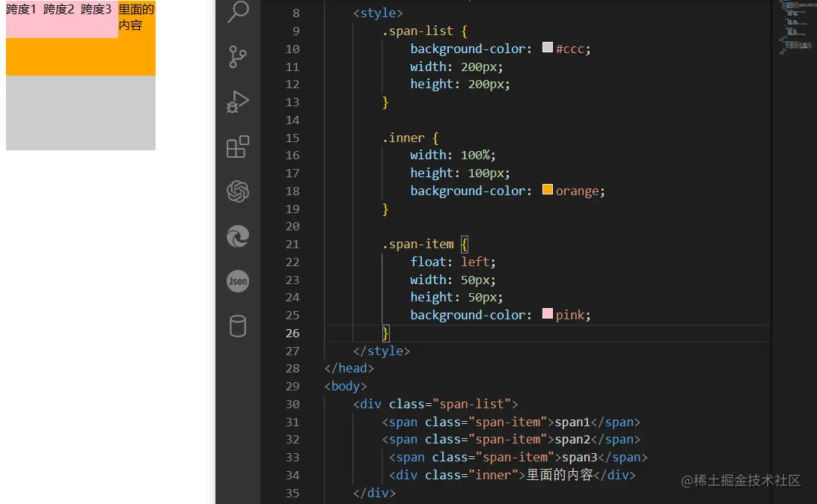Click line number 26 in gutter
The image size is (817, 504).
coord(293,334)
